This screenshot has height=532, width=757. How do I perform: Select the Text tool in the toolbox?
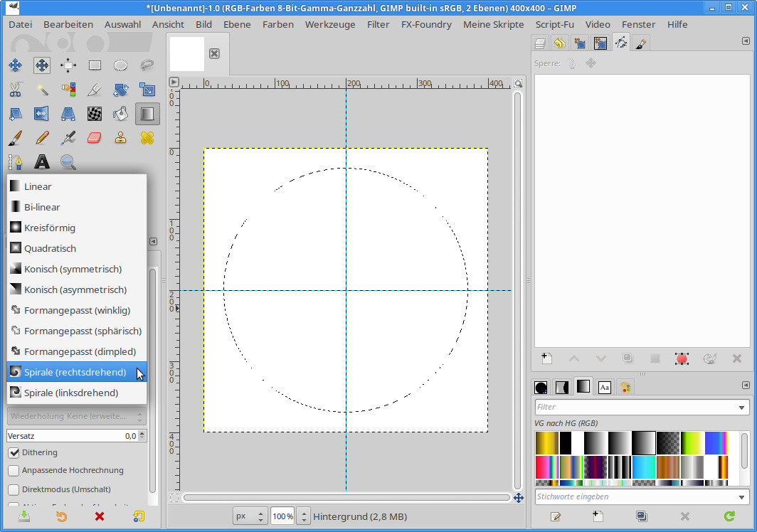pos(42,162)
